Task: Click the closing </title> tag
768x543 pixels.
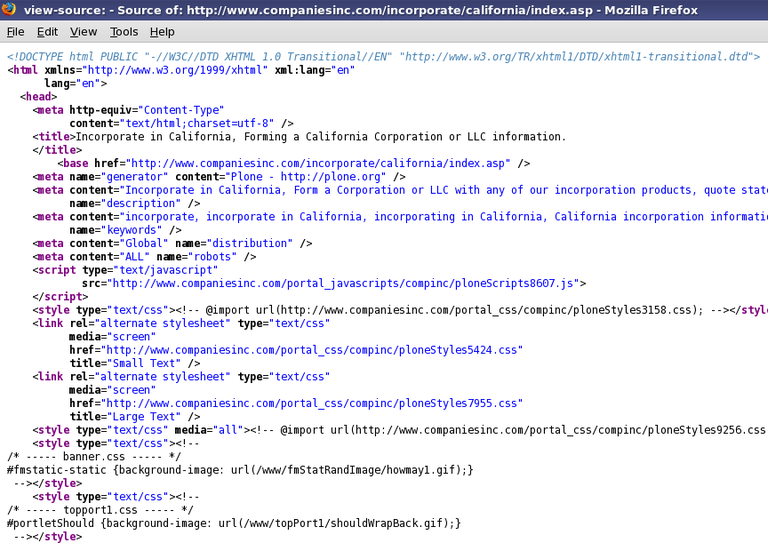Action: point(57,150)
